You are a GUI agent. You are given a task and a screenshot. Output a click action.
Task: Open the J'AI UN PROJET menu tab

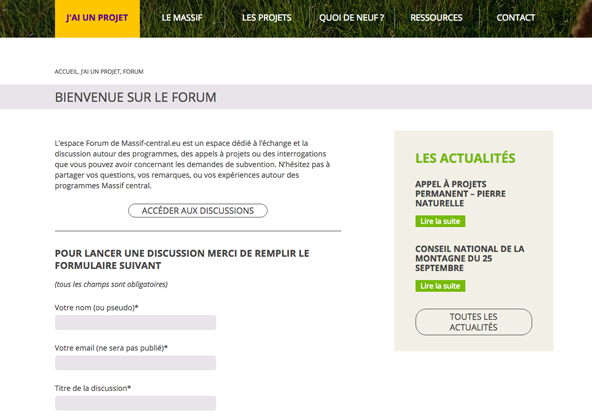tap(97, 18)
